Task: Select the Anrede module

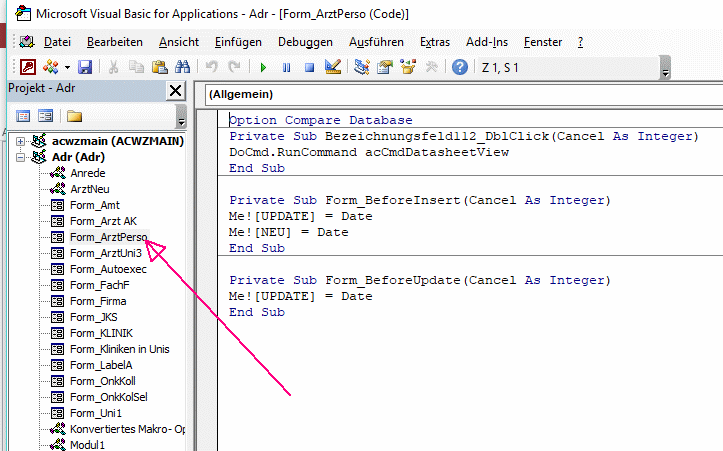Action: tap(88, 173)
